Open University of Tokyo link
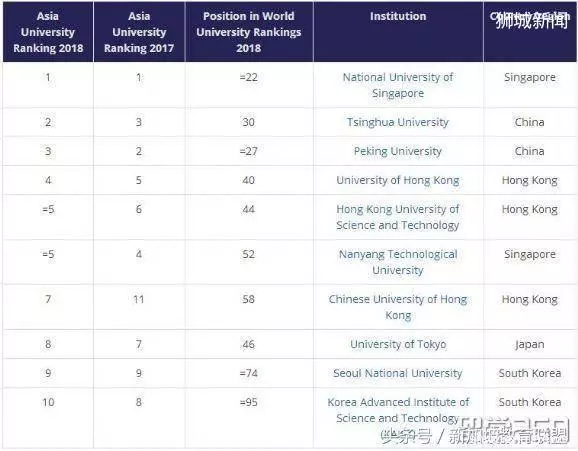This screenshot has height=451, width=578. 398,344
